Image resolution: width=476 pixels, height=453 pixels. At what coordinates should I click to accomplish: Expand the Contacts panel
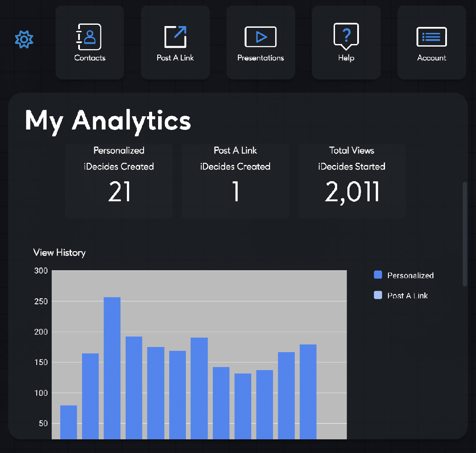point(89,42)
